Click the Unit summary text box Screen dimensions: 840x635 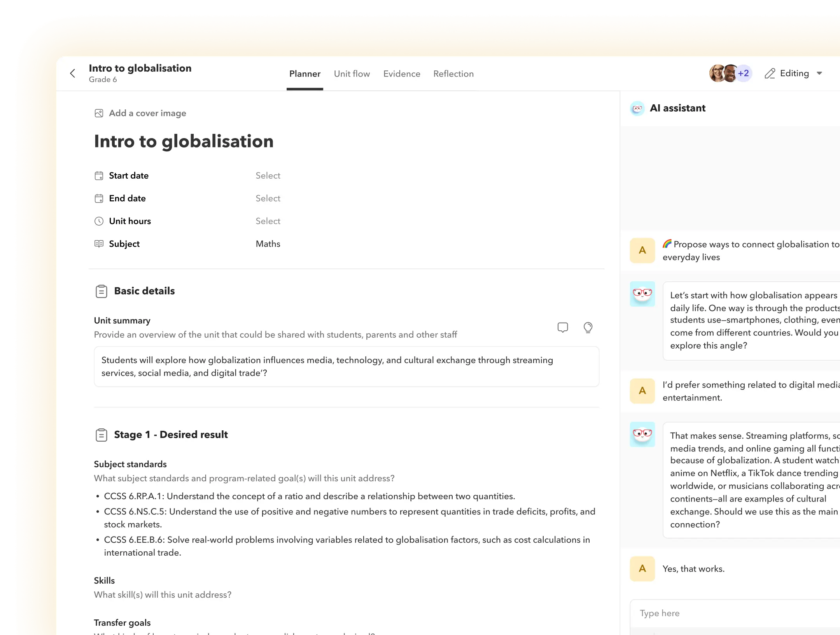(x=346, y=367)
